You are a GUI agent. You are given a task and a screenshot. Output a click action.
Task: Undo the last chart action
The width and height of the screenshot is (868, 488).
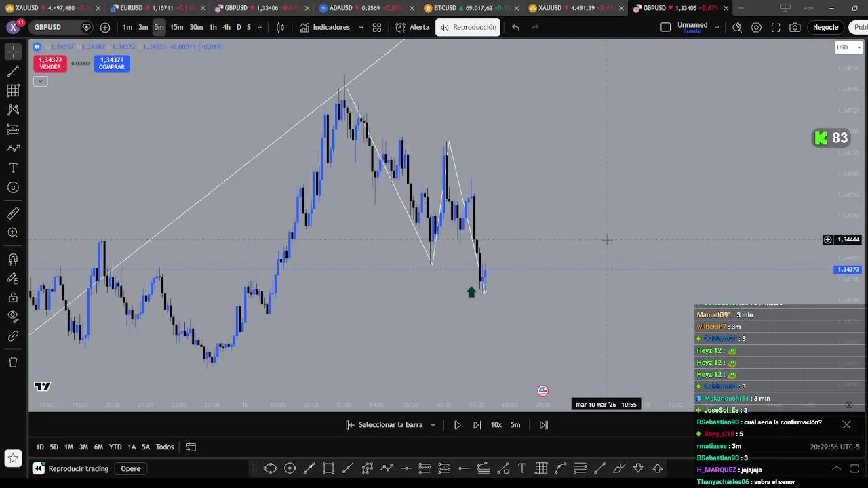point(516,27)
